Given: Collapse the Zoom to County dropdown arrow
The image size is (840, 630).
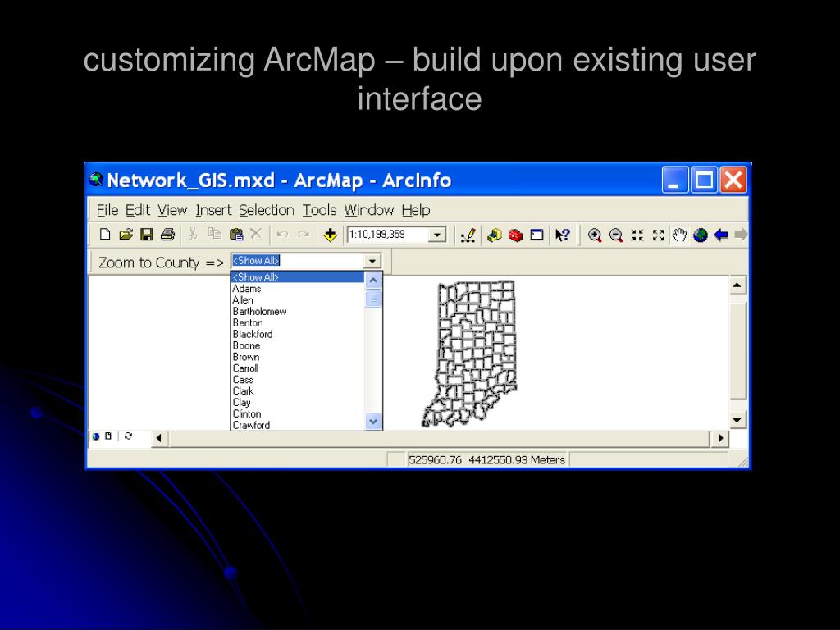Looking at the screenshot, I should [x=372, y=262].
